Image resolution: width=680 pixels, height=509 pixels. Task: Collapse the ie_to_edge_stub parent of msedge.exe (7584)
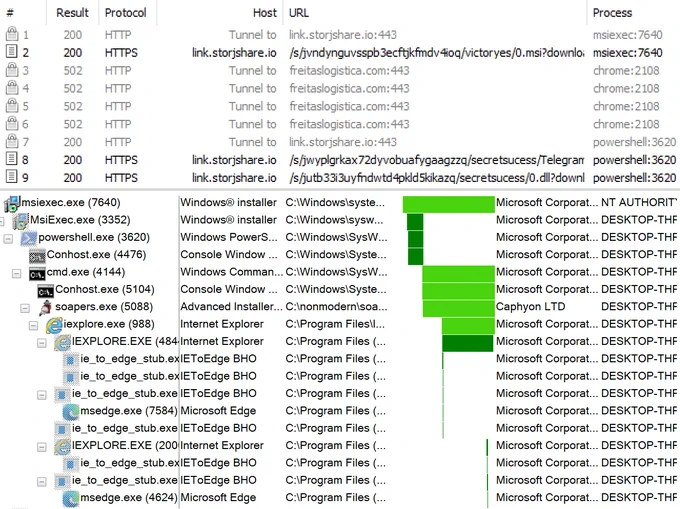click(42, 395)
